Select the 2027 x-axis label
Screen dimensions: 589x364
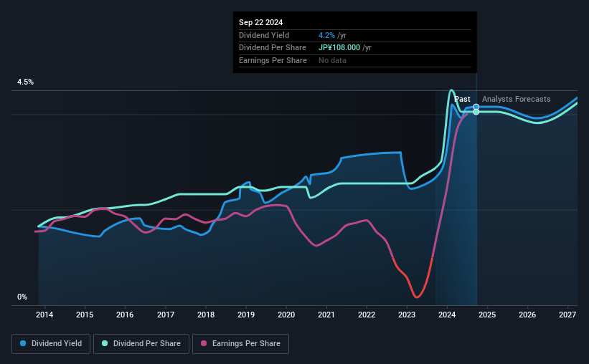(x=567, y=315)
